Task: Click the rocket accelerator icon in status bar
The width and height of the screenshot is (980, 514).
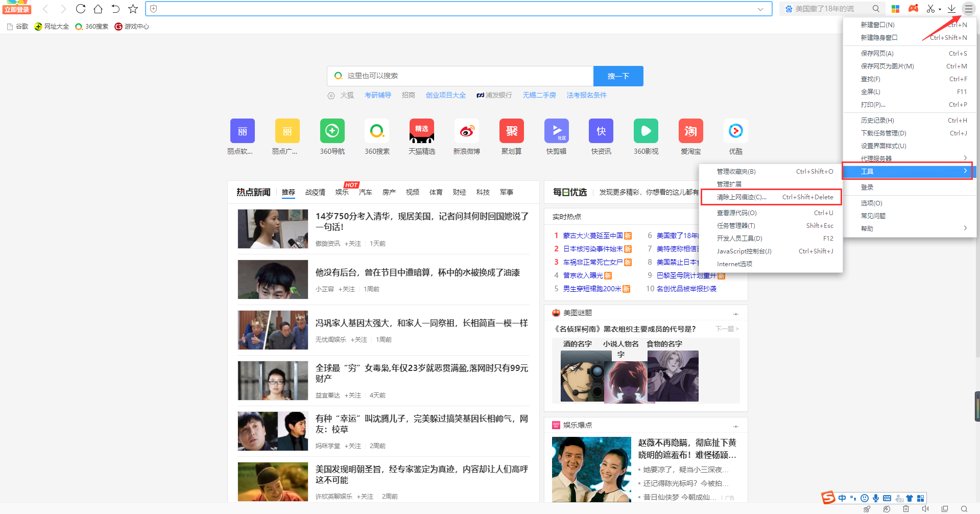Action: pyautogui.click(x=867, y=509)
